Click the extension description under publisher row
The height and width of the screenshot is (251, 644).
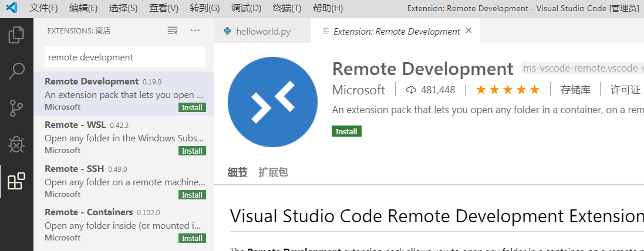coord(488,110)
